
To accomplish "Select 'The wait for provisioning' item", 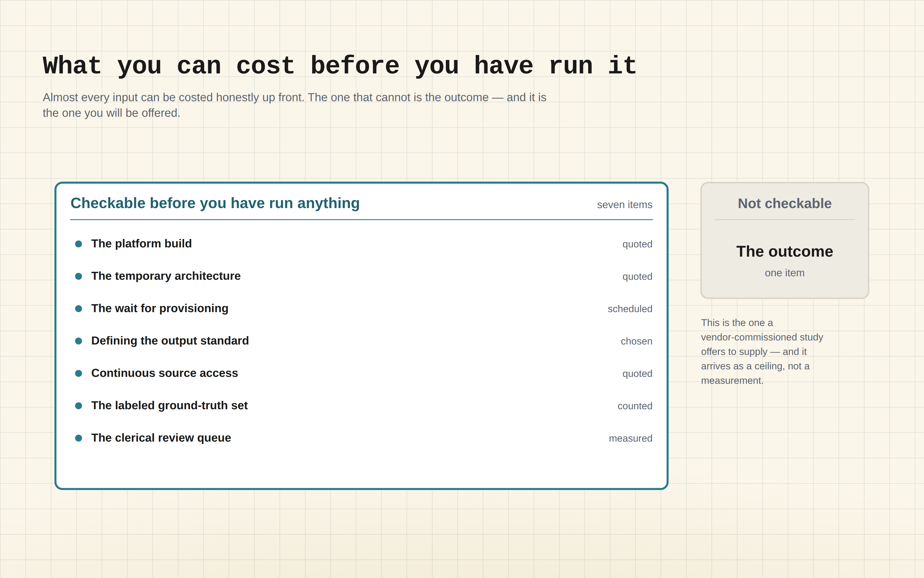I will point(160,308).
